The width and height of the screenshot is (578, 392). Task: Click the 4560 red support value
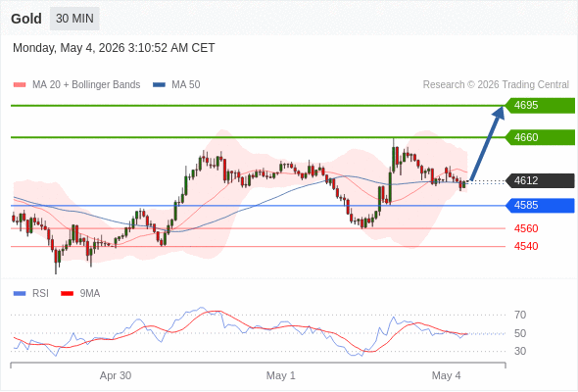point(526,228)
